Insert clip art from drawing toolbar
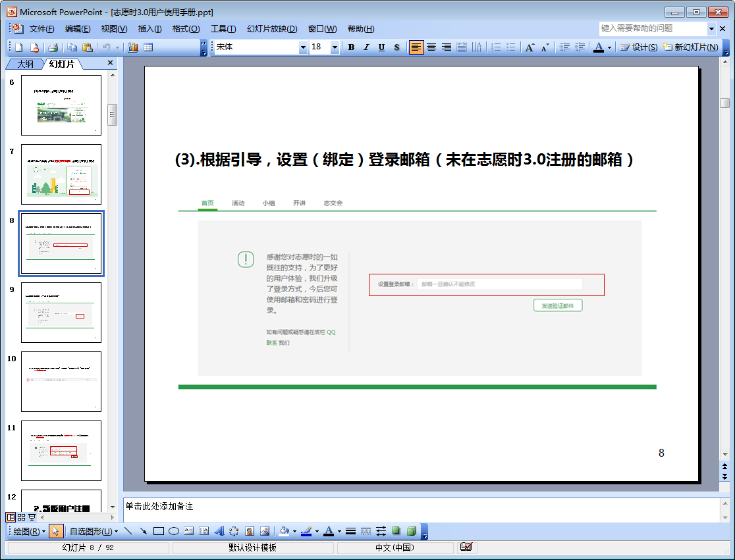 tap(250, 531)
